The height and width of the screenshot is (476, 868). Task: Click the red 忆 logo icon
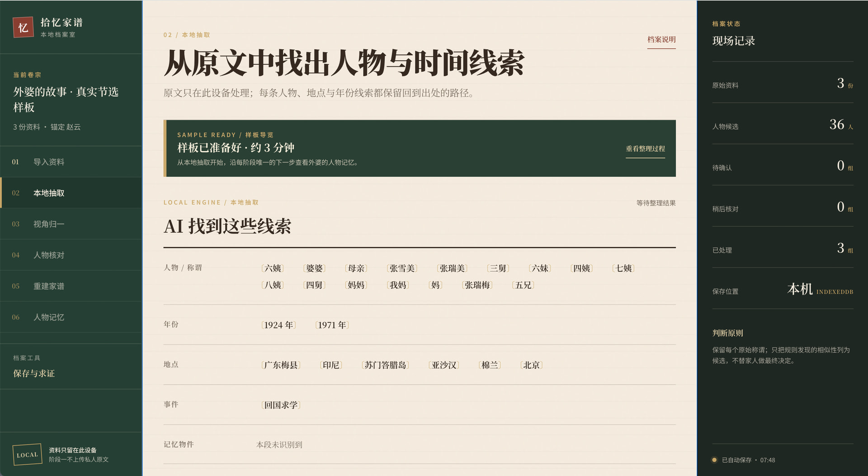23,28
